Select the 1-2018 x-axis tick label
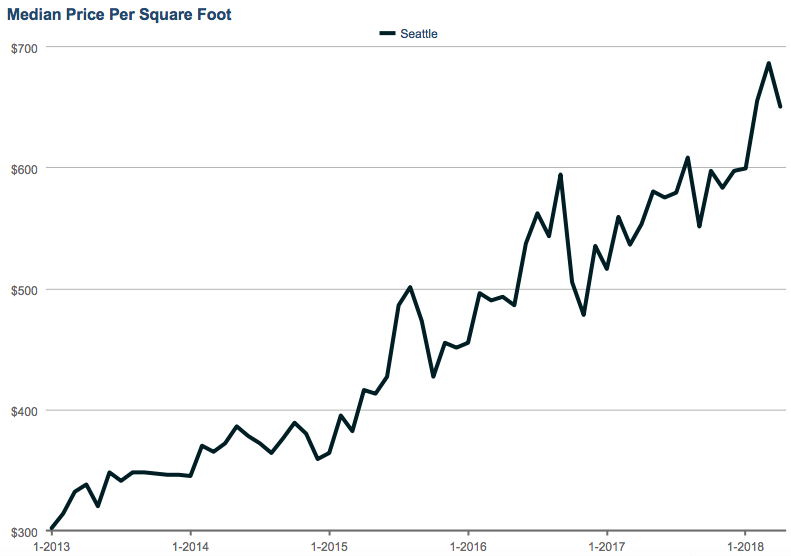Viewport: 791px width, 556px height. click(745, 547)
